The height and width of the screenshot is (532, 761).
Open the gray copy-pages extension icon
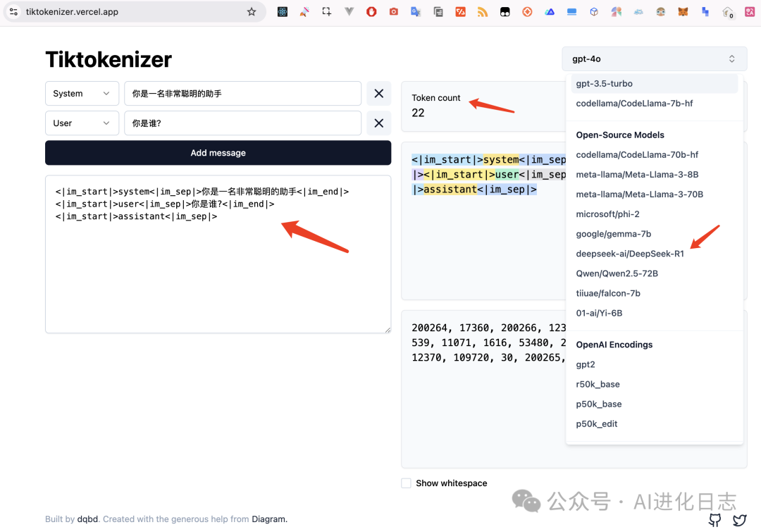tap(438, 12)
